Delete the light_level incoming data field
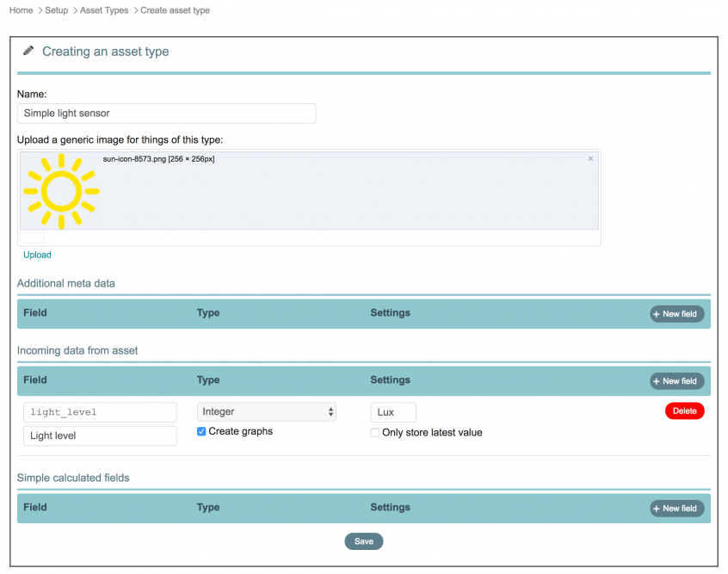This screenshot has width=728, height=574. [684, 410]
